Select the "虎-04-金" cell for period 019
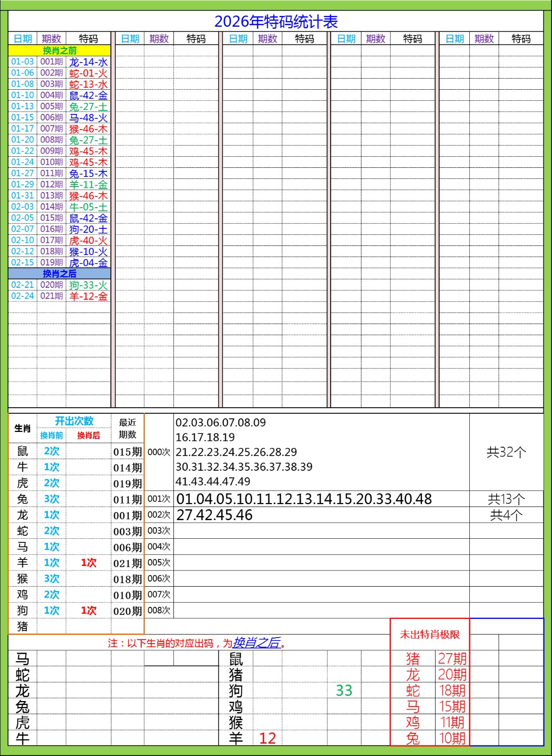The height and width of the screenshot is (756, 552). click(88, 263)
